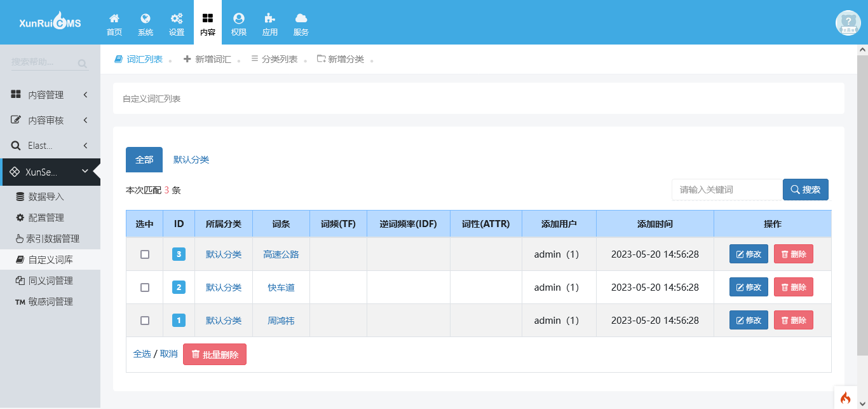This screenshot has width=868, height=409.
Task: Click the ID badge 1
Action: tap(179, 320)
